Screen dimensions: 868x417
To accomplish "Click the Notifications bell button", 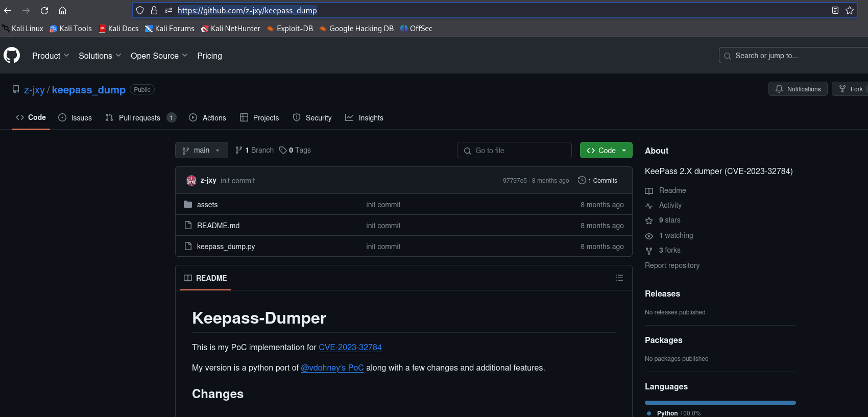I will [x=798, y=89].
